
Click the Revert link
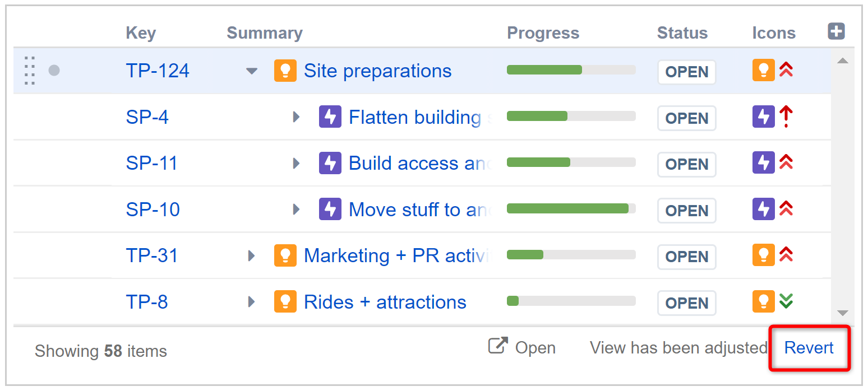(809, 348)
